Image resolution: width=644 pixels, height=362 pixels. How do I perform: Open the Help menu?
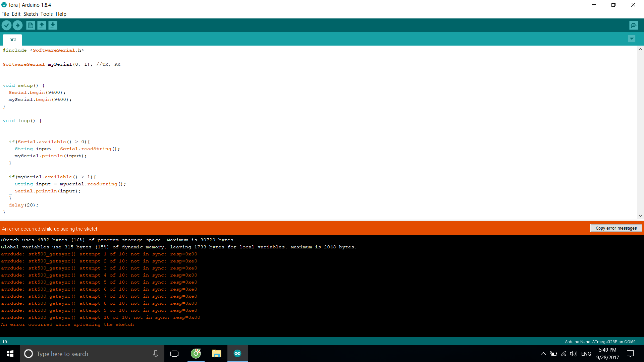click(x=61, y=14)
